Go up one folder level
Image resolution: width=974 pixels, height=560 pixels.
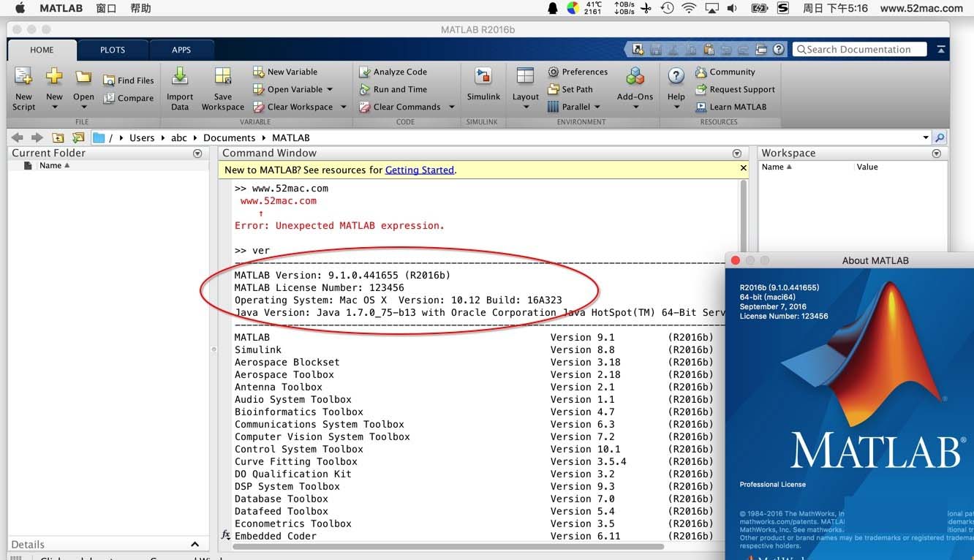[58, 137]
